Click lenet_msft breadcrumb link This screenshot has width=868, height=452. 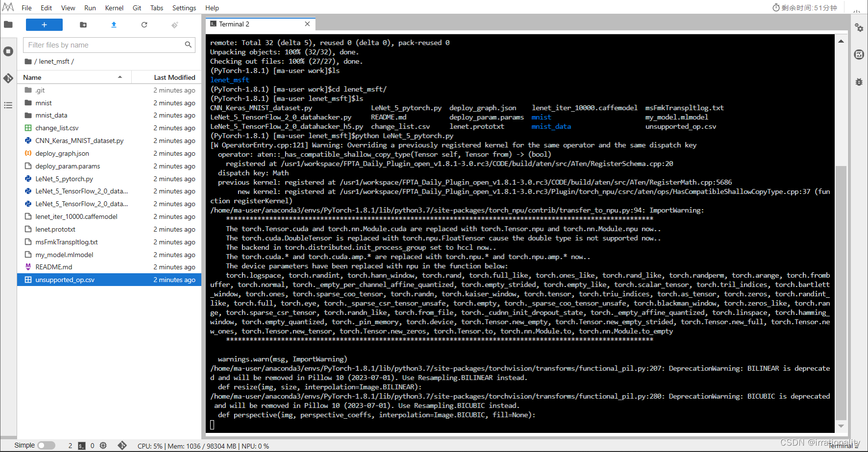[x=54, y=61]
